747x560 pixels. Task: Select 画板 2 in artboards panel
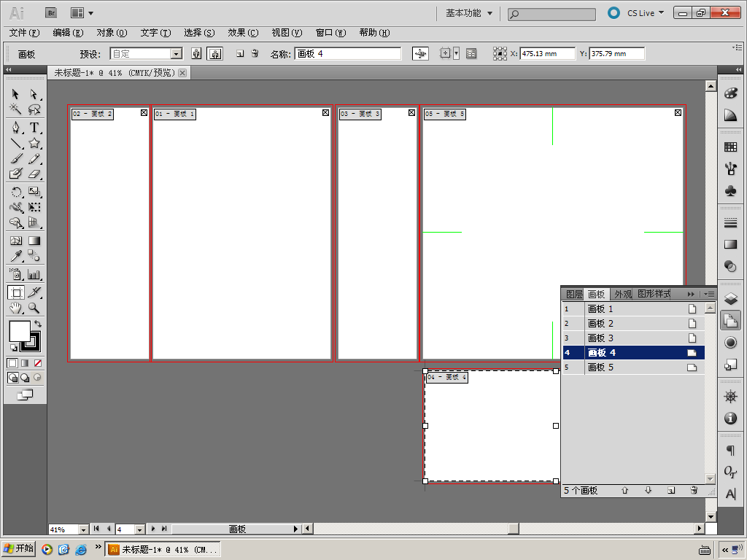(633, 324)
